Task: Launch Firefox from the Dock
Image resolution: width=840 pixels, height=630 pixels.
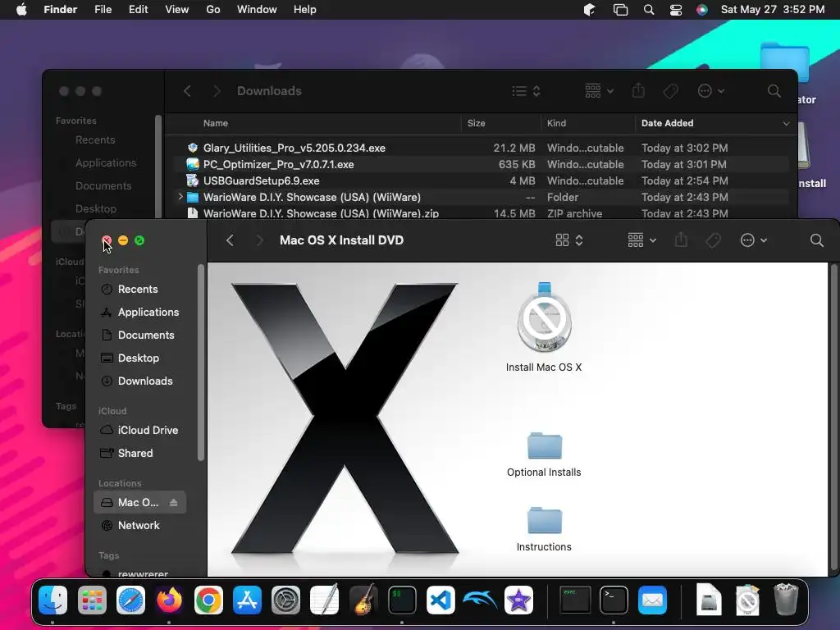Action: (x=169, y=600)
